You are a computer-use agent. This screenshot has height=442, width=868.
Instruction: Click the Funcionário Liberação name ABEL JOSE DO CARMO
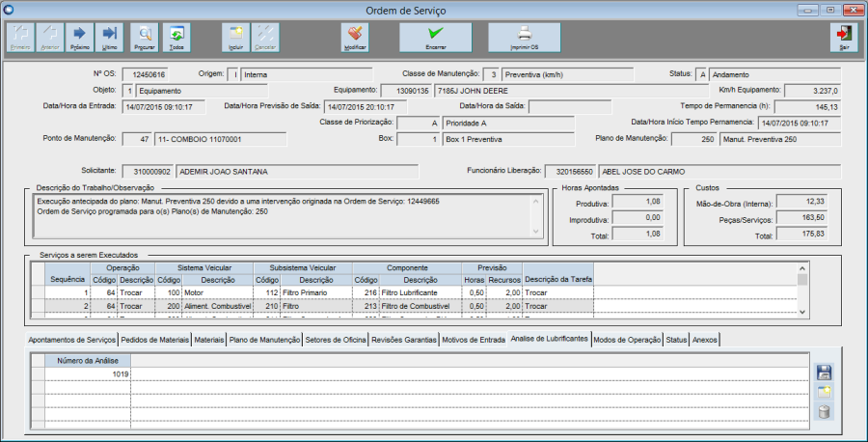click(x=719, y=172)
